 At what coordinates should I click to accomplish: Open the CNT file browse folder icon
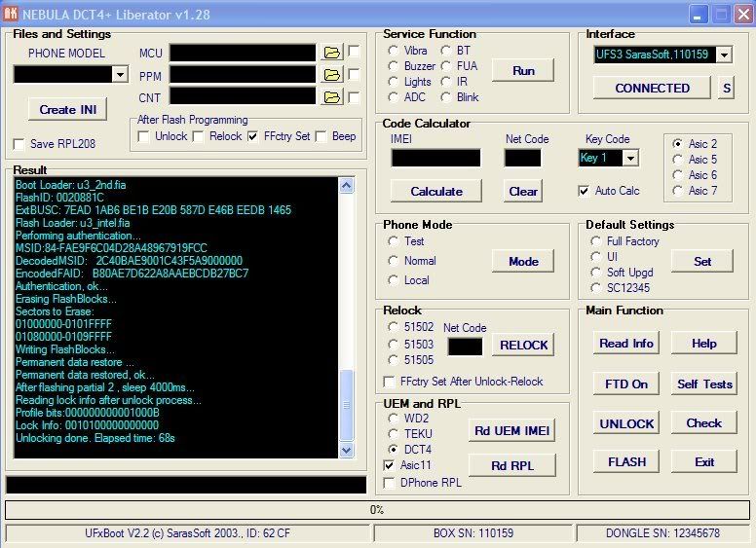click(332, 97)
